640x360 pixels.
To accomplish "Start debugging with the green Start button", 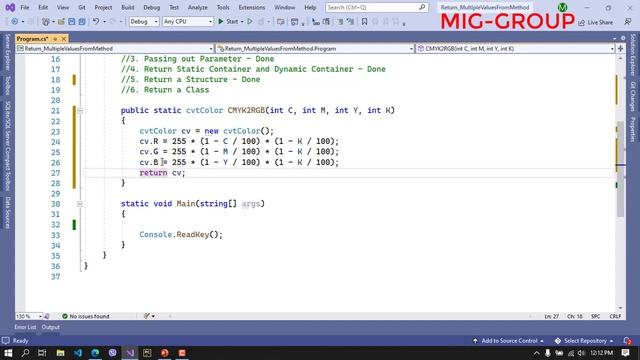I will (228, 22).
